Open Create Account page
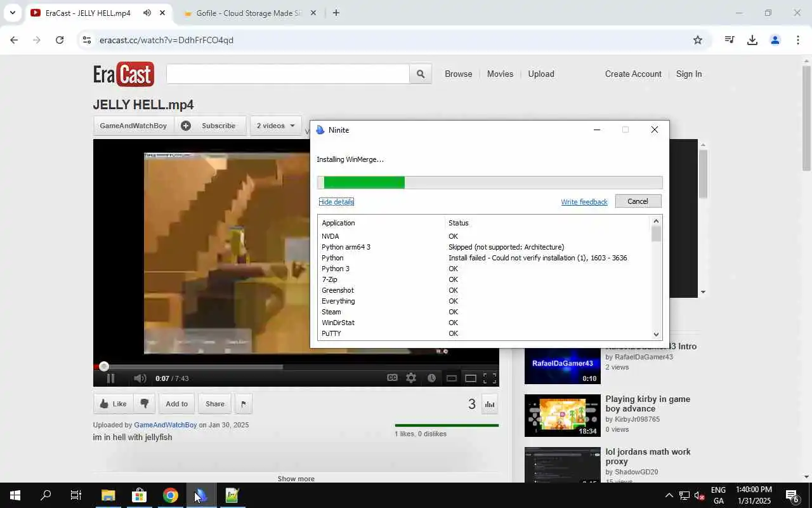Screen dimensions: 812x508 (x=633, y=74)
